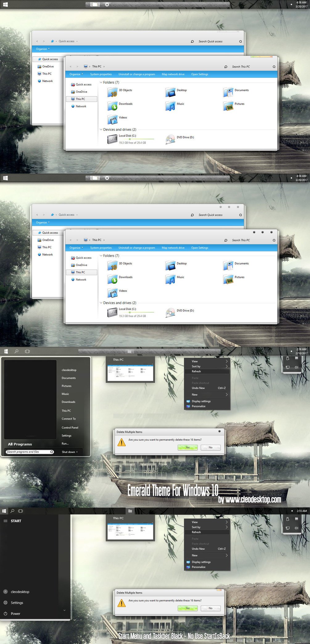Open Settings gear entry in the START menu
This screenshot has height=644, width=310.
click(5, 603)
